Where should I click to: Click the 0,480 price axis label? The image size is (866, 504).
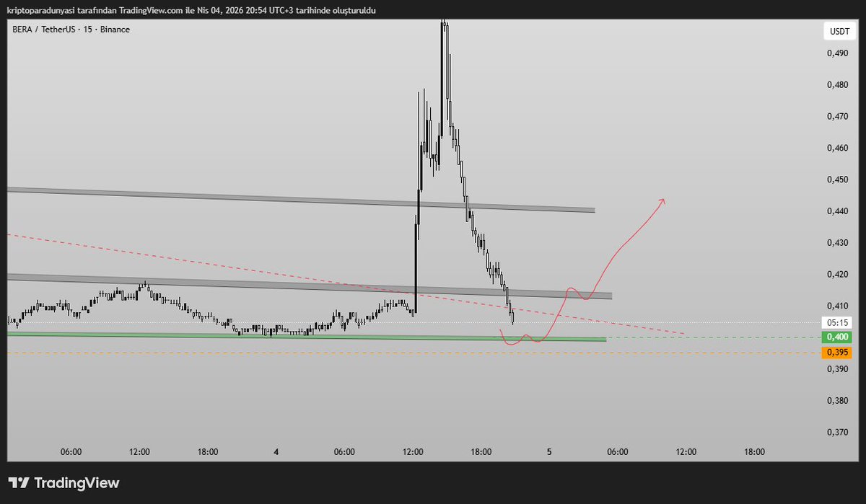click(x=837, y=84)
